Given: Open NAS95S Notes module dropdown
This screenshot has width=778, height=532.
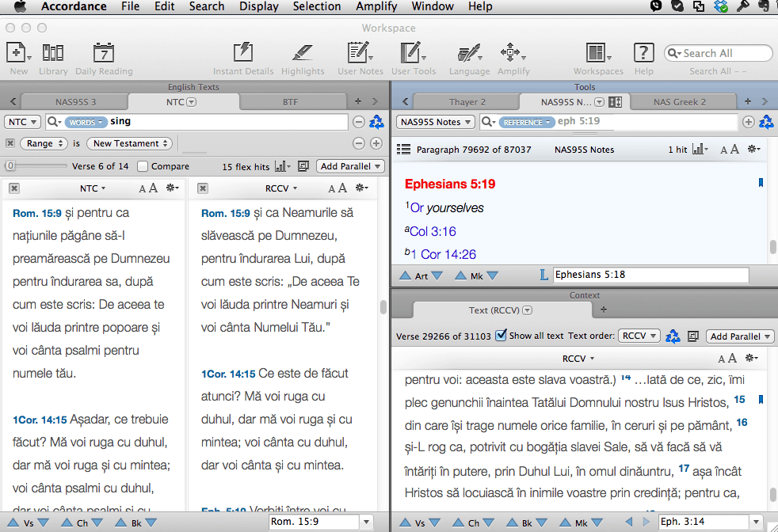Looking at the screenshot, I should [435, 121].
